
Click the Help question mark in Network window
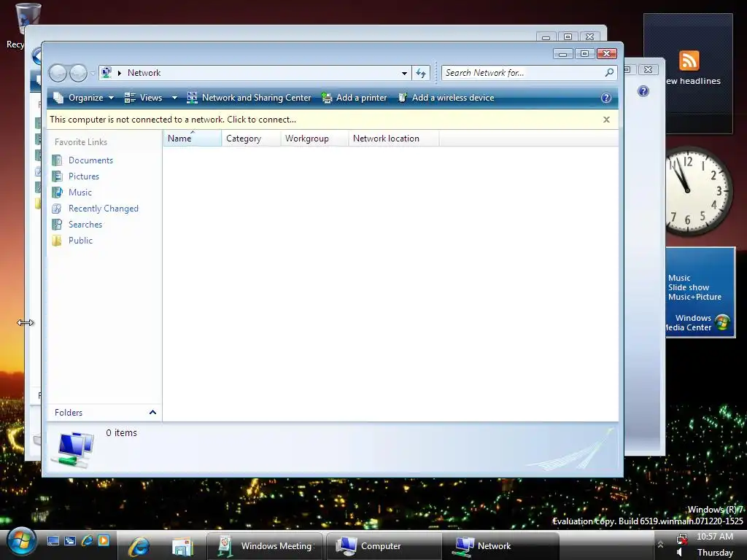tap(606, 98)
